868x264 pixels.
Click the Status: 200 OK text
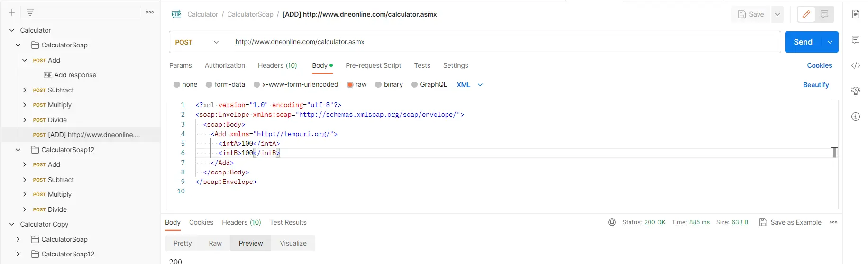tap(644, 222)
